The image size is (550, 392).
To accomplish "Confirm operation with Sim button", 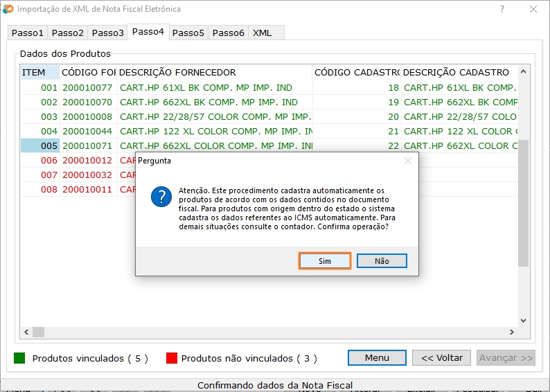I will point(325,261).
